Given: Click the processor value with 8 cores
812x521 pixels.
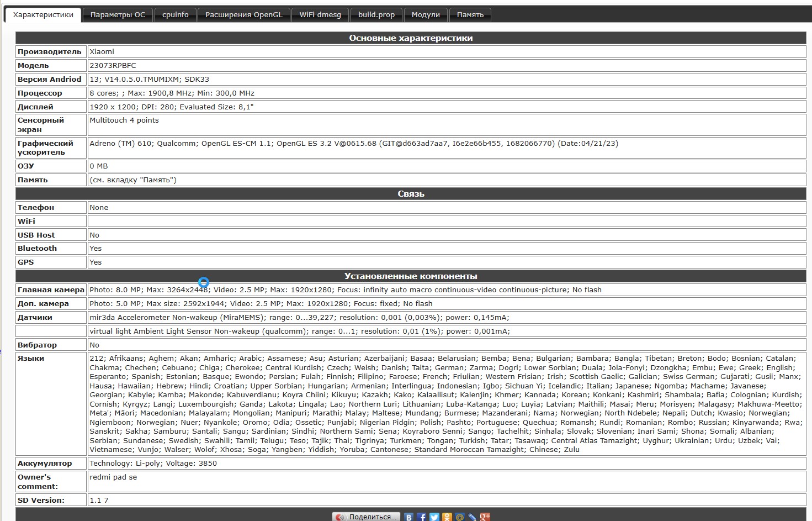Looking at the screenshot, I should (x=172, y=93).
